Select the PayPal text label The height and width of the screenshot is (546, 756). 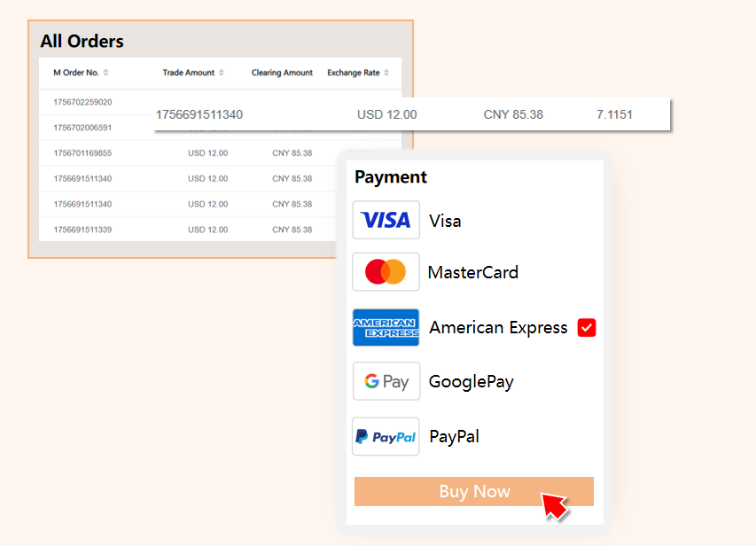point(454,437)
